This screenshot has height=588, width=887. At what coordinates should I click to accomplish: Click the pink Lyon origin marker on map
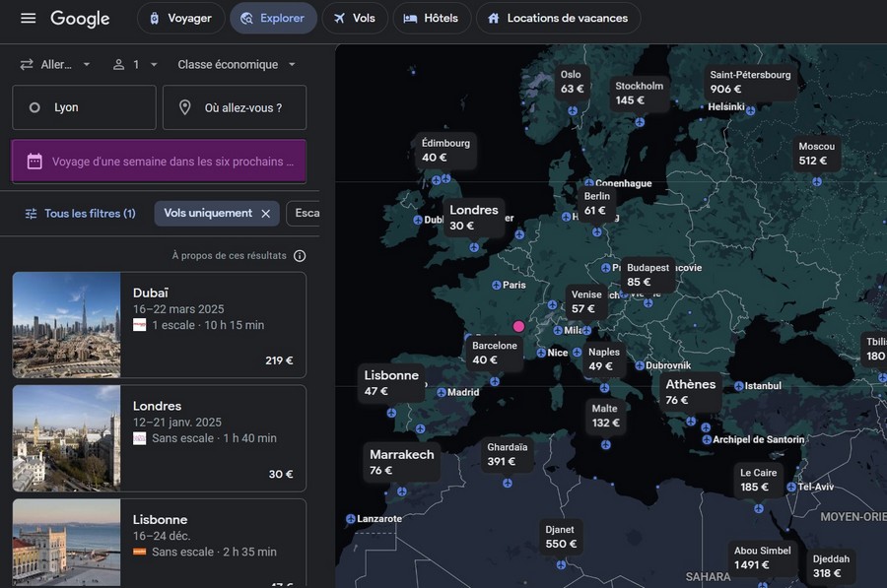pyautogui.click(x=518, y=326)
